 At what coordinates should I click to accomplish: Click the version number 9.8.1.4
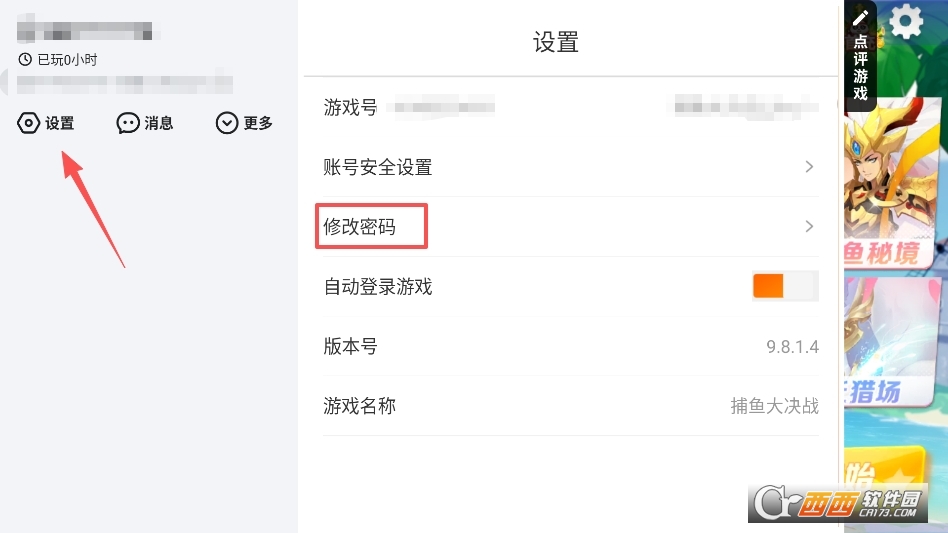click(792, 347)
